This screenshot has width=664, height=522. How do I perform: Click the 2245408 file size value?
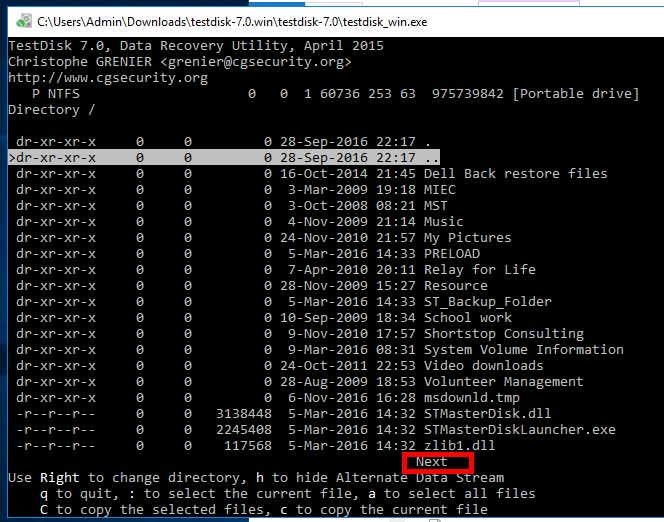pyautogui.click(x=244, y=430)
